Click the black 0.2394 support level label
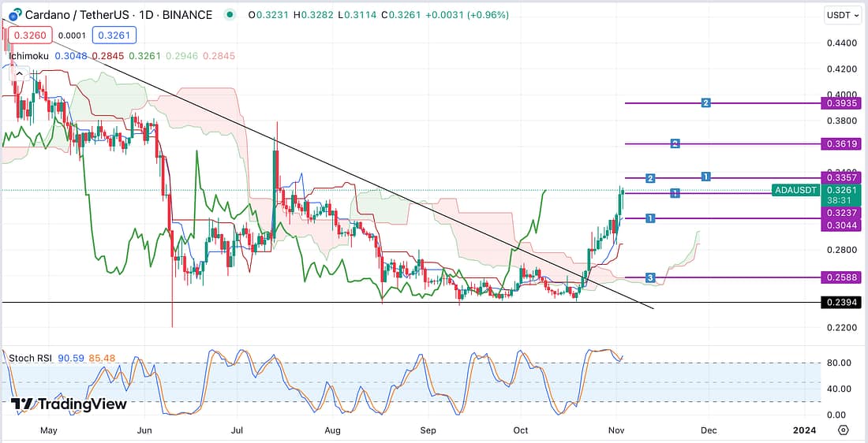This screenshot has width=868, height=443. (x=841, y=303)
